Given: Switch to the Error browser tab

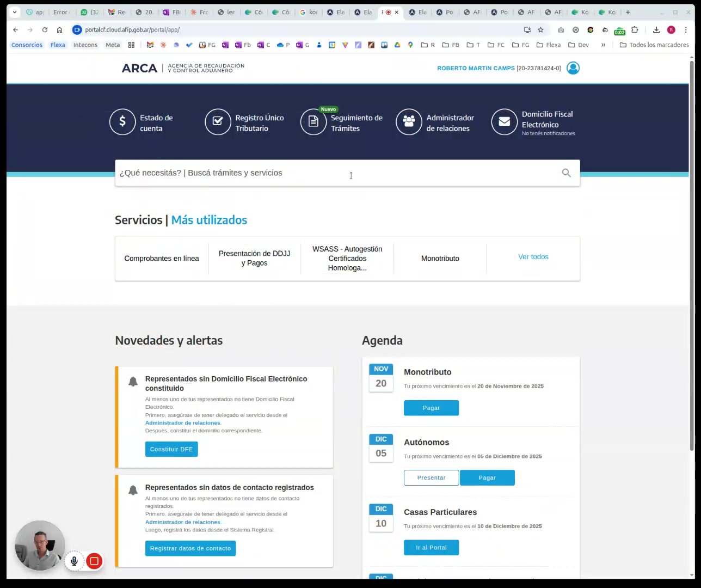Looking at the screenshot, I should tap(60, 12).
